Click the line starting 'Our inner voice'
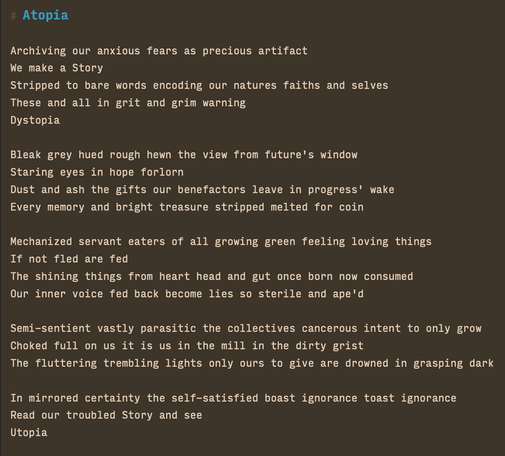This screenshot has height=456, width=505. (x=187, y=294)
